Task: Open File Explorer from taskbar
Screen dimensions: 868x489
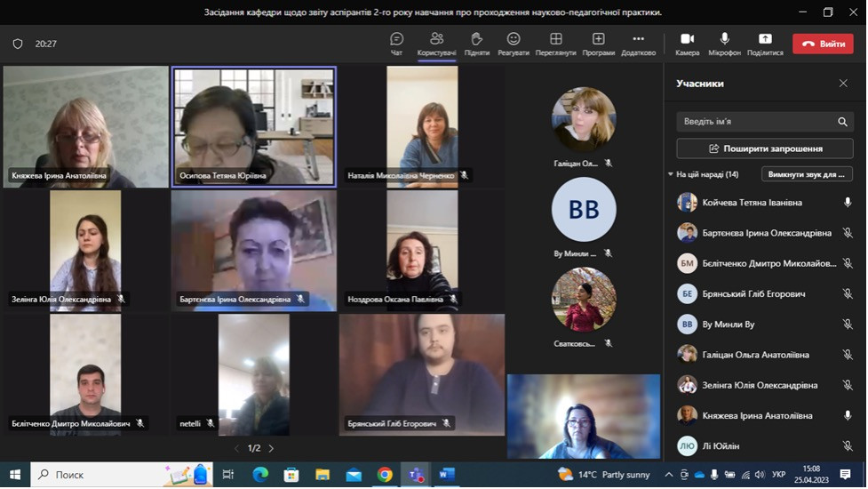Action: 323,475
